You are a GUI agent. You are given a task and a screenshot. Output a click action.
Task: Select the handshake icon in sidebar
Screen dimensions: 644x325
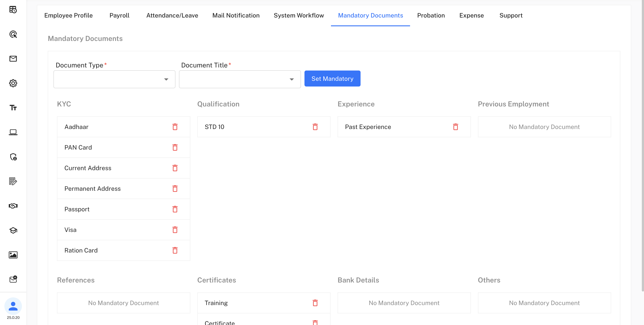(x=13, y=206)
